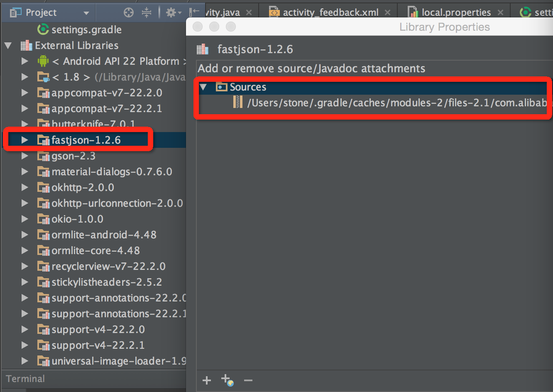Expand the okhttp-urlconnection-2.0.0 node
Viewport: 553px width, 392px height.
point(25,203)
